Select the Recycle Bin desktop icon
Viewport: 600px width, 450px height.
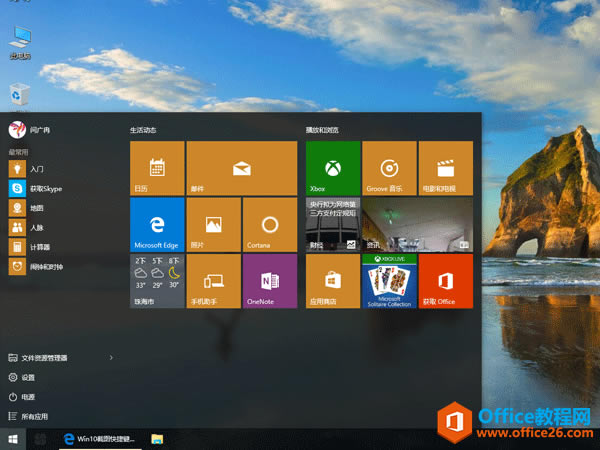tap(19, 94)
